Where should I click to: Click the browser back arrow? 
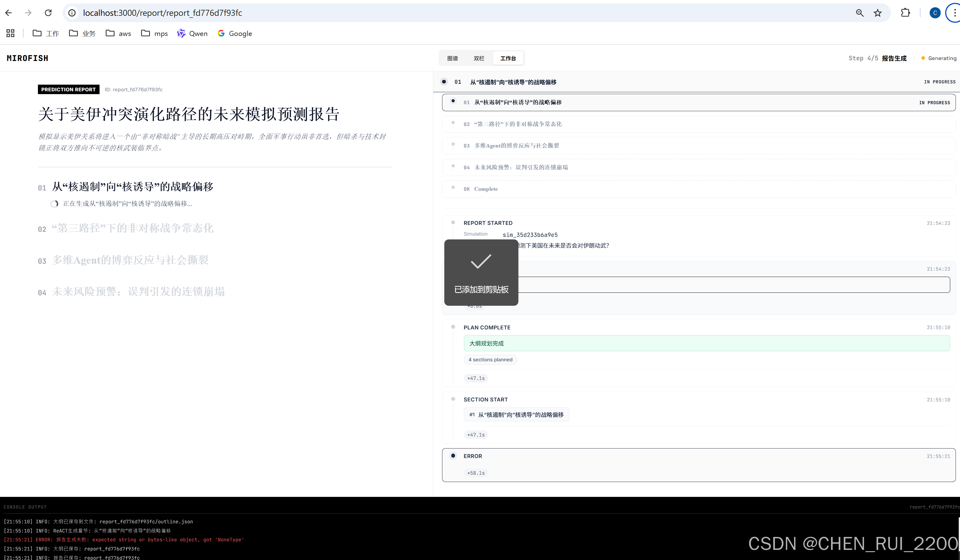[9, 13]
